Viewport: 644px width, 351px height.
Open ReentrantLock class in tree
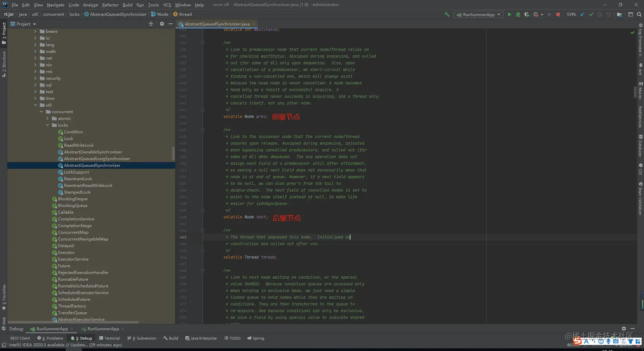click(x=78, y=179)
